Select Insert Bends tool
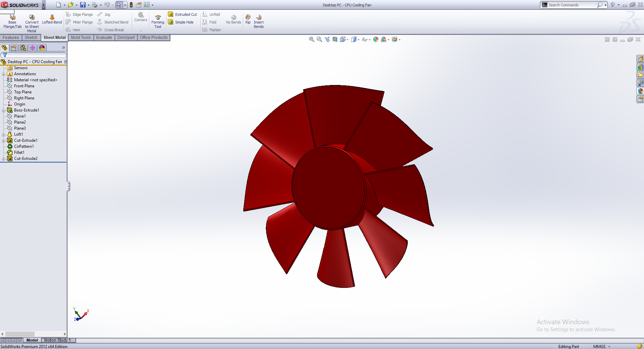The image size is (644, 349). (x=259, y=21)
